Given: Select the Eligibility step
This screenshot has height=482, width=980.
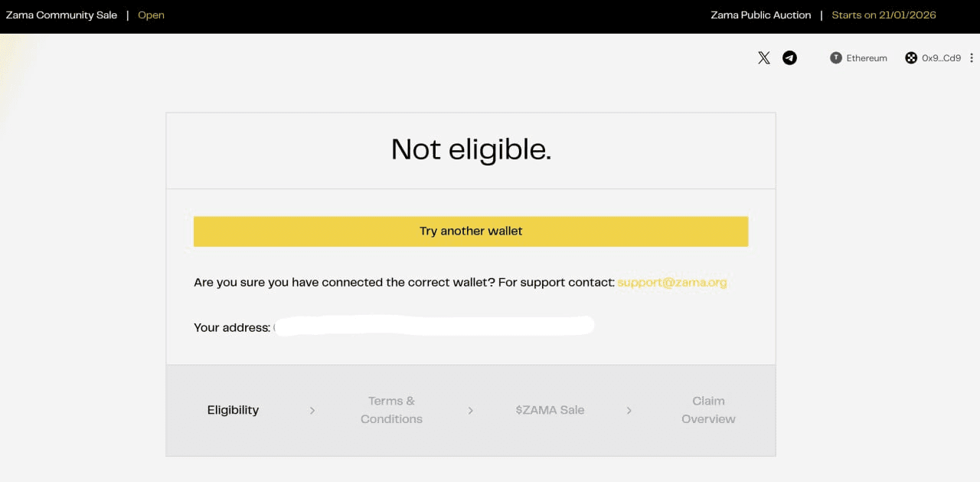Looking at the screenshot, I should (x=233, y=410).
